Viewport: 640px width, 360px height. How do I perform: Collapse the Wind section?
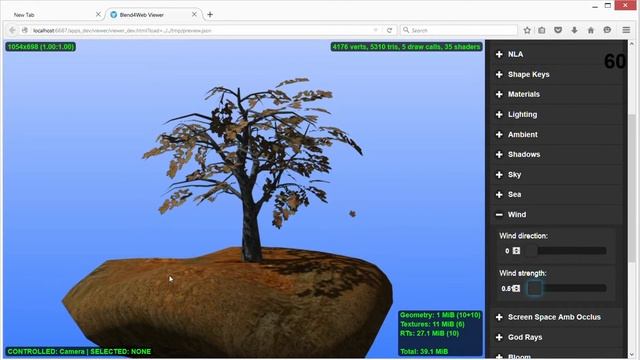[x=557, y=215]
